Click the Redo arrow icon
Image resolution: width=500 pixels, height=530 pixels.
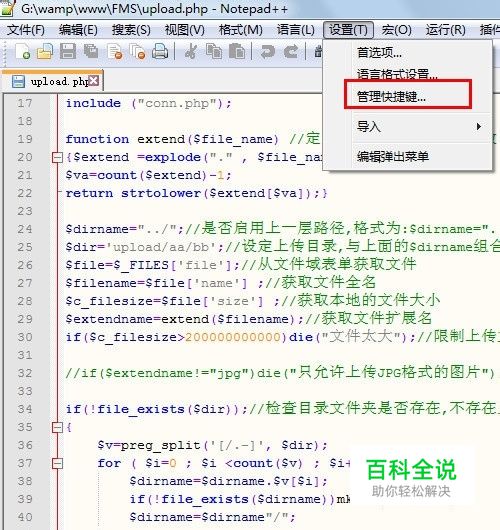(x=291, y=52)
